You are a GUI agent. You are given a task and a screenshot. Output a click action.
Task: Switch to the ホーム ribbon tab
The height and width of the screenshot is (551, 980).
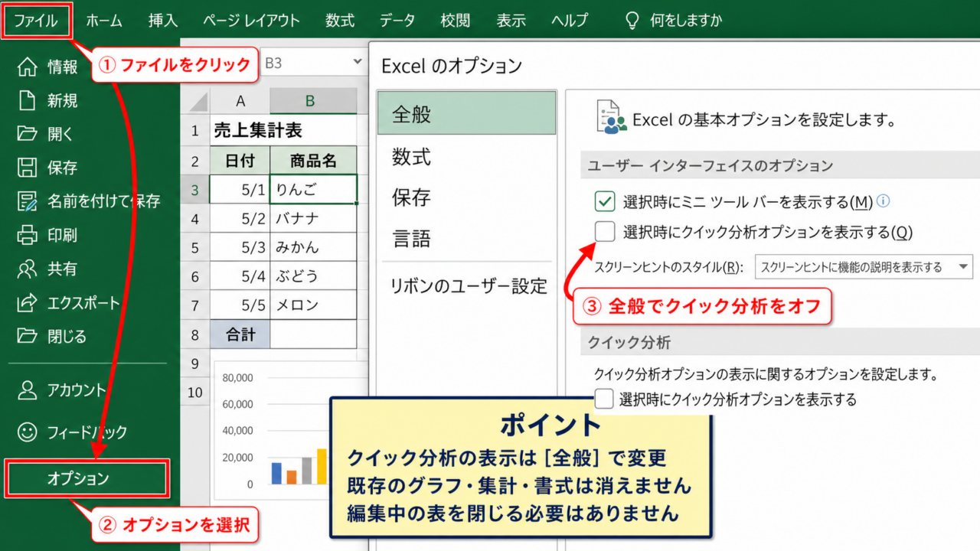pos(104,21)
